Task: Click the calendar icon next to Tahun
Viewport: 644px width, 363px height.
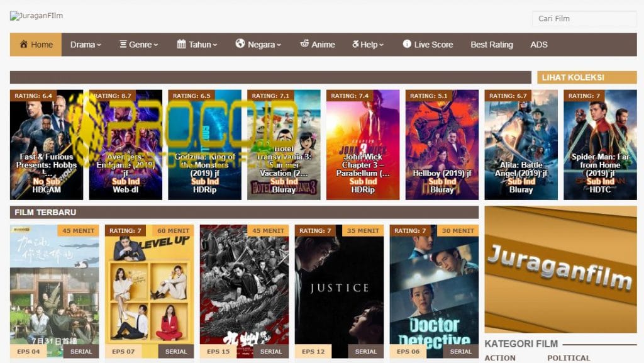Action: (x=183, y=45)
